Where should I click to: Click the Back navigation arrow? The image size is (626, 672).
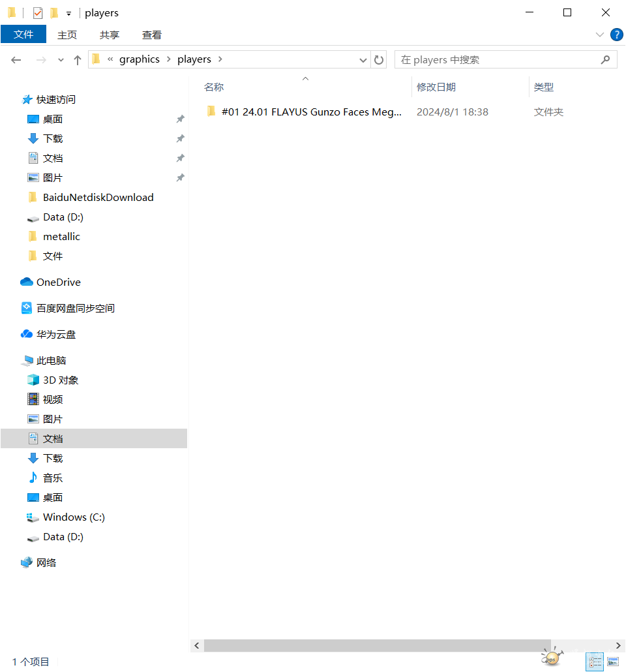[x=16, y=60]
